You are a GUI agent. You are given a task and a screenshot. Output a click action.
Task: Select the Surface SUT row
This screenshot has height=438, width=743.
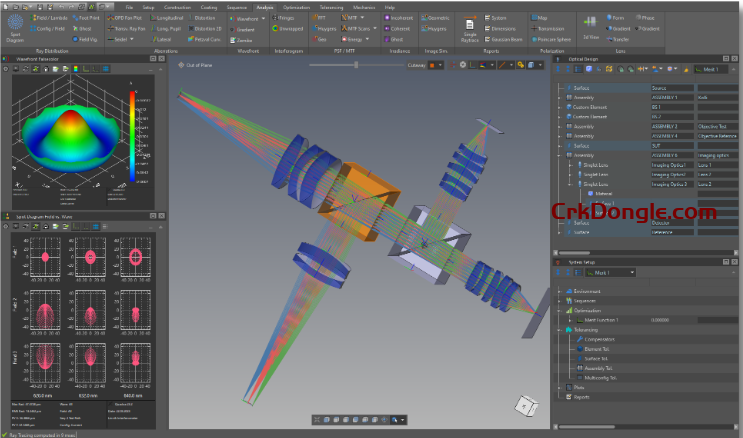tap(650, 146)
